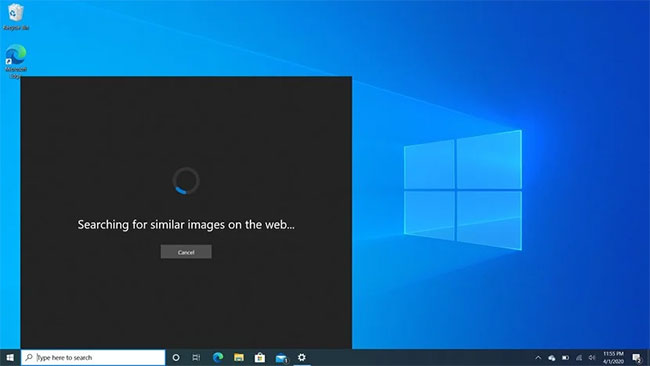
Task: Open the OneDrive cloud tray icon
Action: coord(552,357)
